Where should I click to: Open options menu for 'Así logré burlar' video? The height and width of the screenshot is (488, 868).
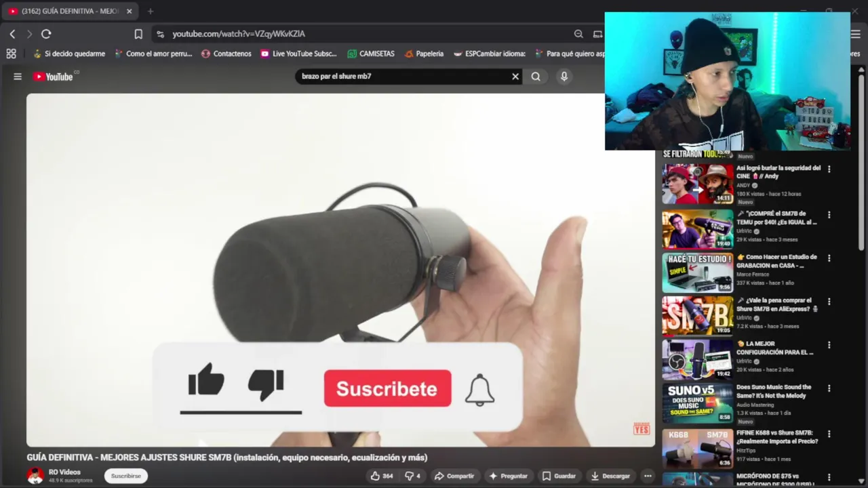[829, 169]
